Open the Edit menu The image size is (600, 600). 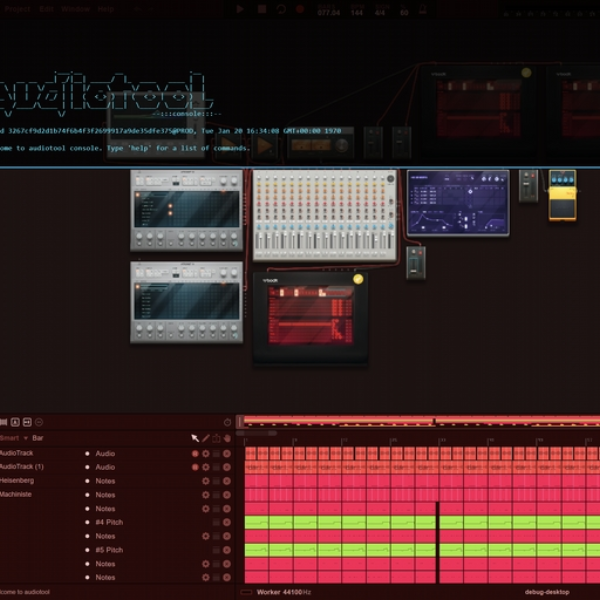[x=46, y=9]
